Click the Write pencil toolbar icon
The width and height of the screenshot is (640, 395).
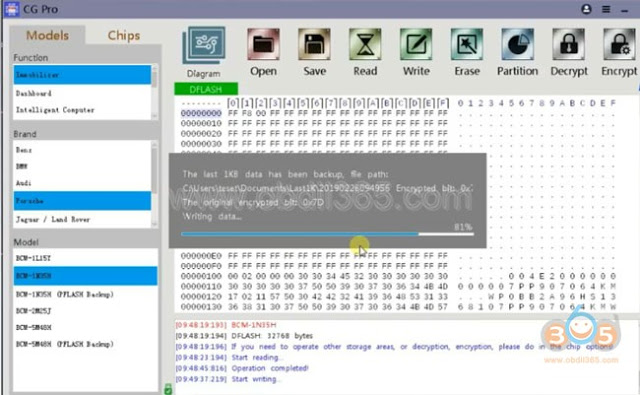(x=416, y=44)
